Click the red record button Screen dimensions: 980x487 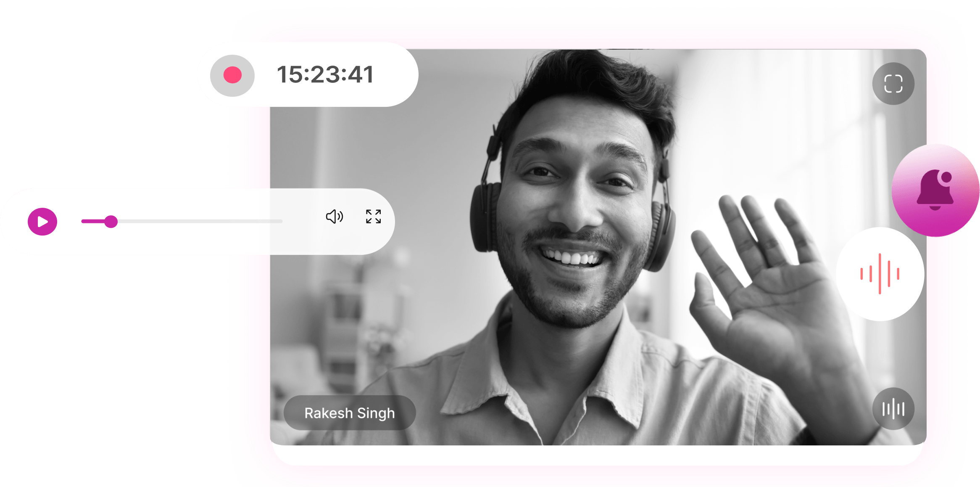click(232, 75)
